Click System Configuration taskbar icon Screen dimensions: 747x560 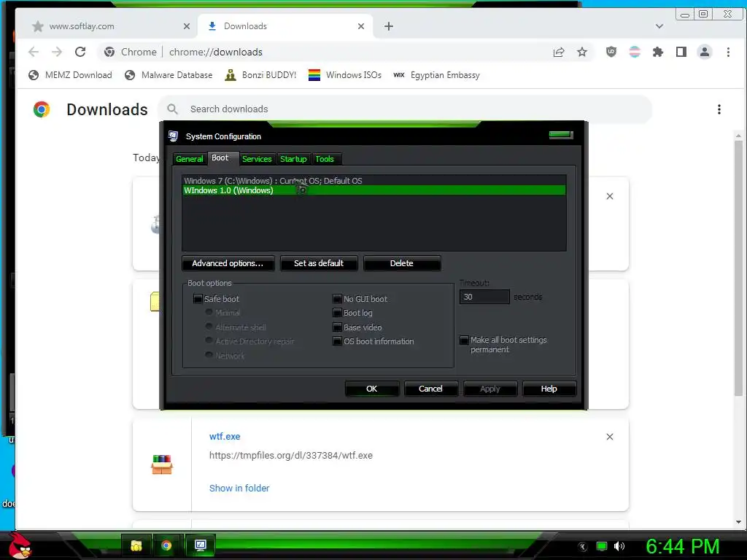click(x=201, y=545)
